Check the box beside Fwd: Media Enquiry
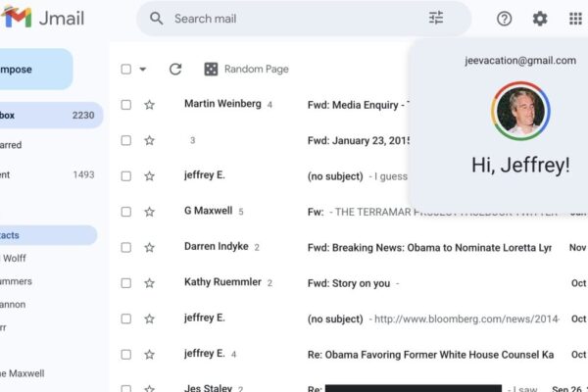The image size is (588, 392). (x=125, y=105)
